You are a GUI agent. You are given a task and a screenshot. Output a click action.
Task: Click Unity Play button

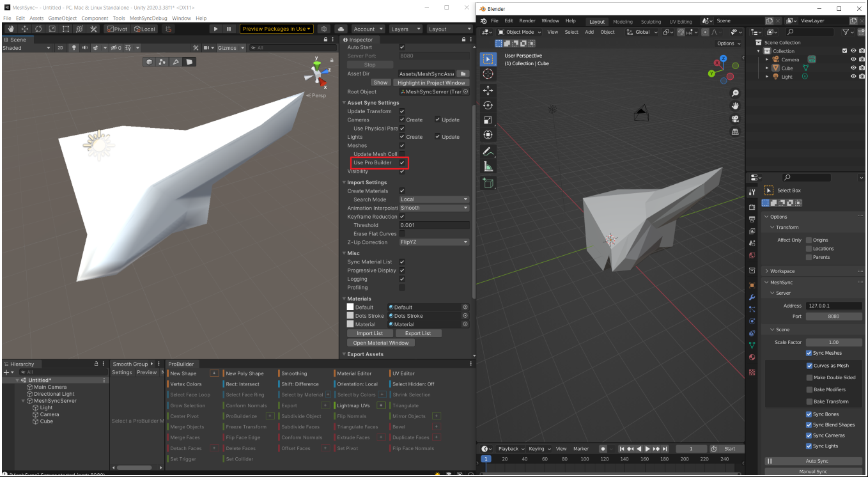coord(215,29)
